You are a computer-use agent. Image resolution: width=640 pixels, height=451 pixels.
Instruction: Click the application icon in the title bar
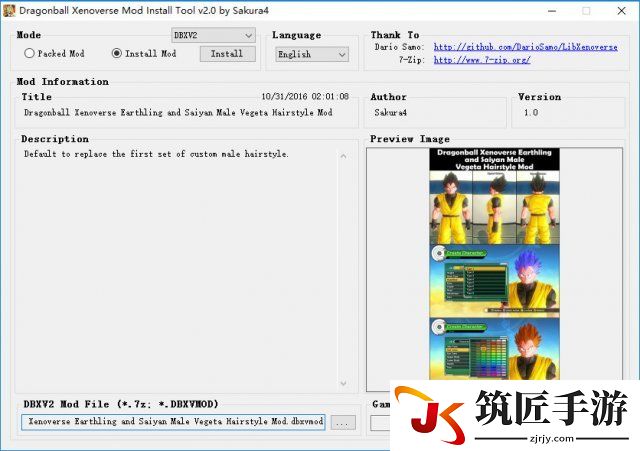click(9, 10)
